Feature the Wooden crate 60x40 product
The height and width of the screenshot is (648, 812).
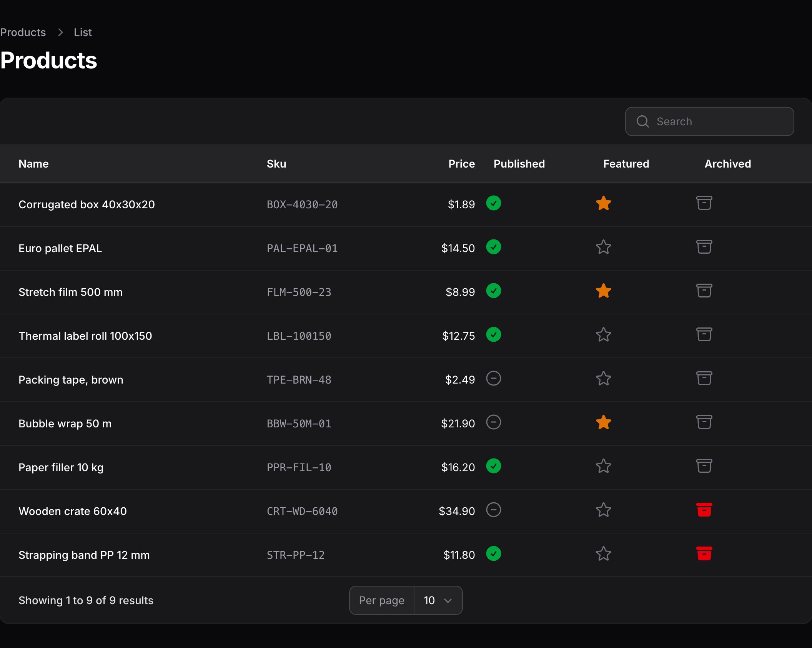click(603, 510)
